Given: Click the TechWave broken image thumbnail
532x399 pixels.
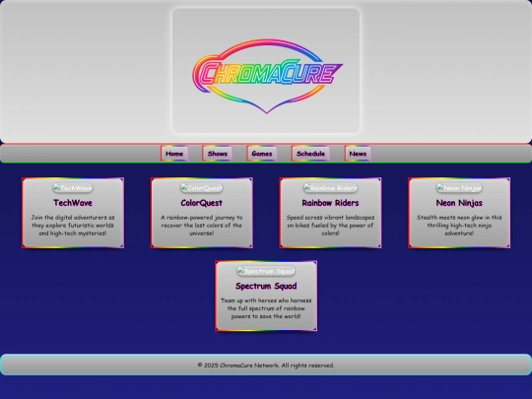Looking at the screenshot, I should click(73, 188).
